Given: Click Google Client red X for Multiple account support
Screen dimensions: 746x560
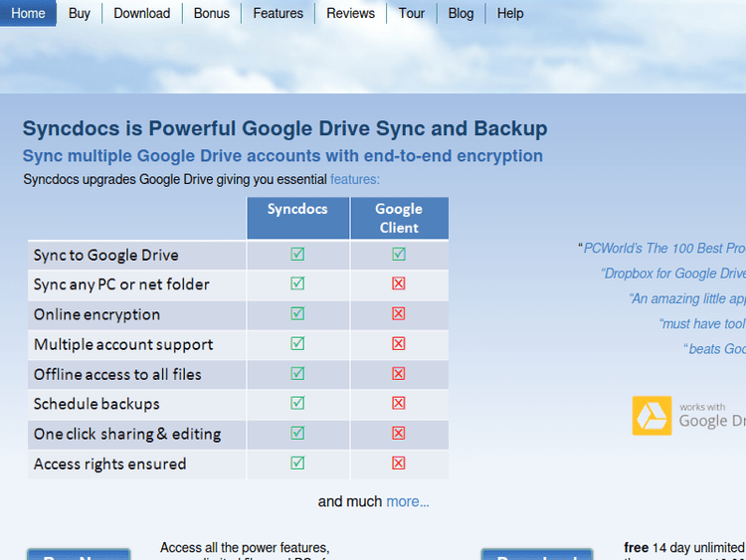Looking at the screenshot, I should [x=399, y=343].
